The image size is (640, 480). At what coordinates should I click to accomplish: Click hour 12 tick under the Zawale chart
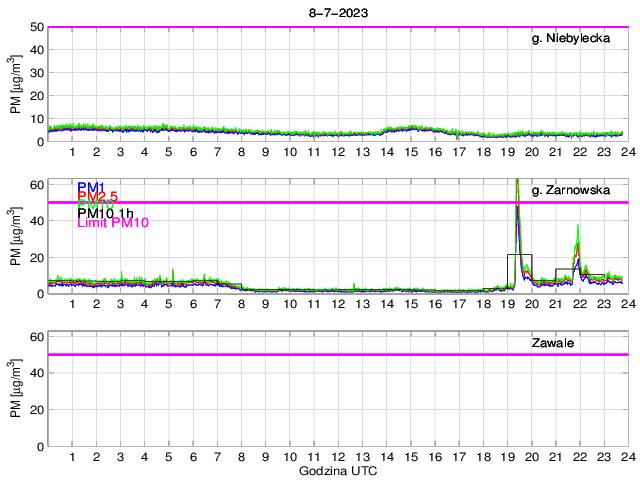tap(338, 457)
